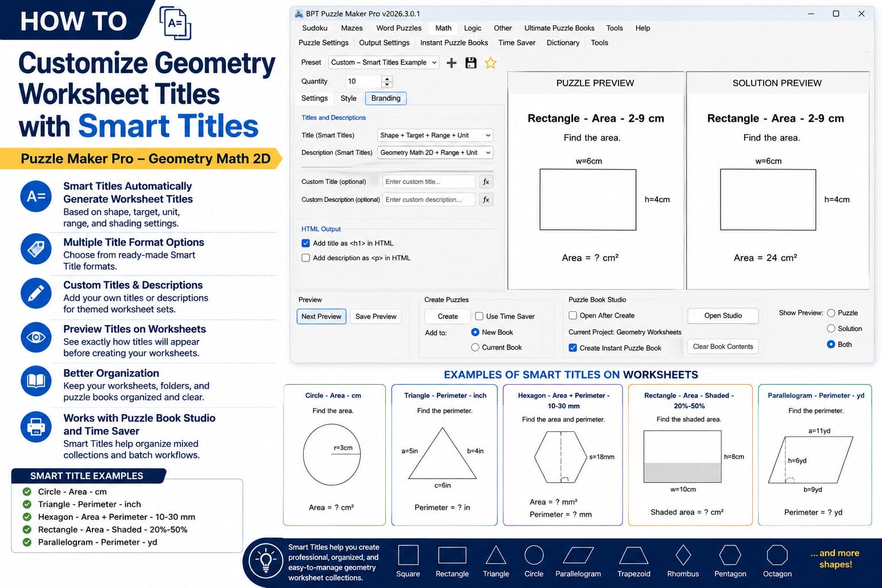Uncheck Add title as h1 in HTML

305,243
